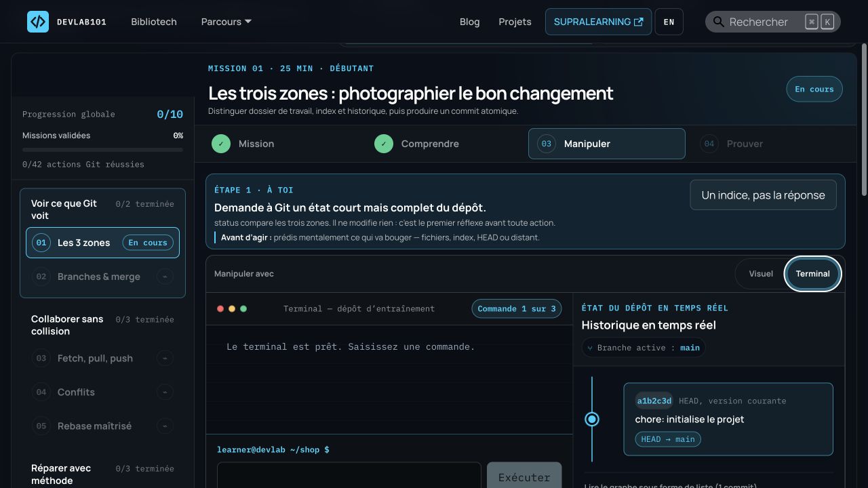Click the Commande 1 sur 3 badge
This screenshot has height=488, width=868.
(517, 308)
